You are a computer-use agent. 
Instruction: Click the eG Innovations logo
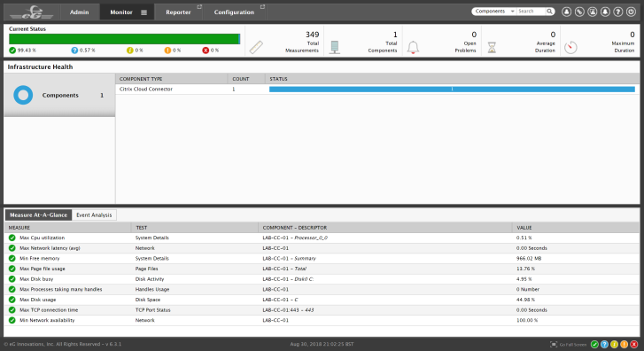point(32,12)
